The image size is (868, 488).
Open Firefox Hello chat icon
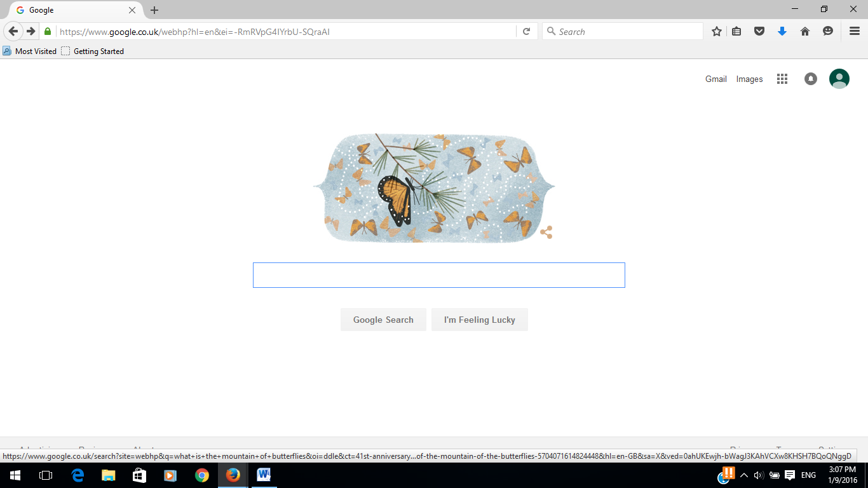pyautogui.click(x=828, y=31)
